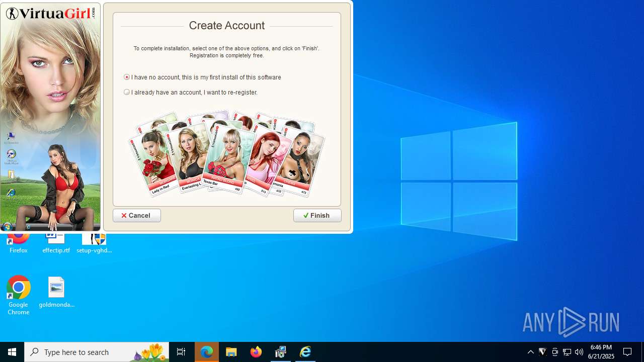Open clock showing 6:46 PM
The height and width of the screenshot is (362, 644).
[601, 352]
